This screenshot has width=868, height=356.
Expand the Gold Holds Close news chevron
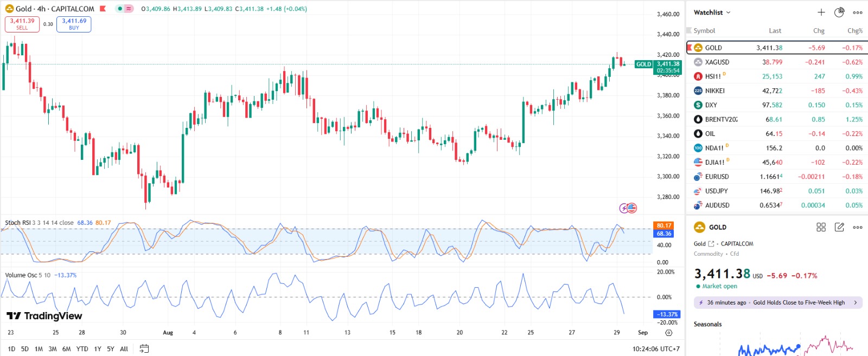(x=856, y=302)
